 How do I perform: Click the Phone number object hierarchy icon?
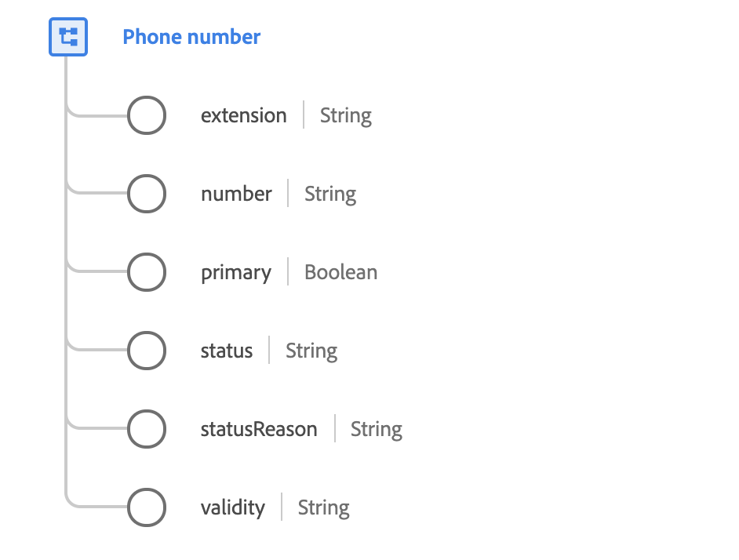[68, 37]
